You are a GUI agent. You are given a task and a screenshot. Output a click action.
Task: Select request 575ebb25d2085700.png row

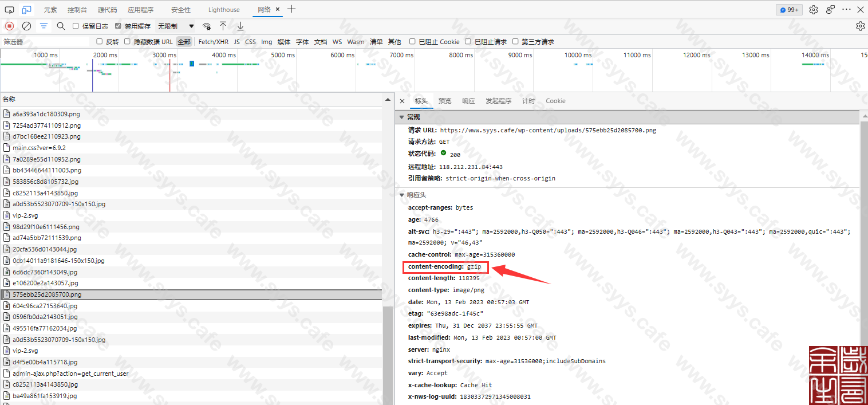point(191,294)
